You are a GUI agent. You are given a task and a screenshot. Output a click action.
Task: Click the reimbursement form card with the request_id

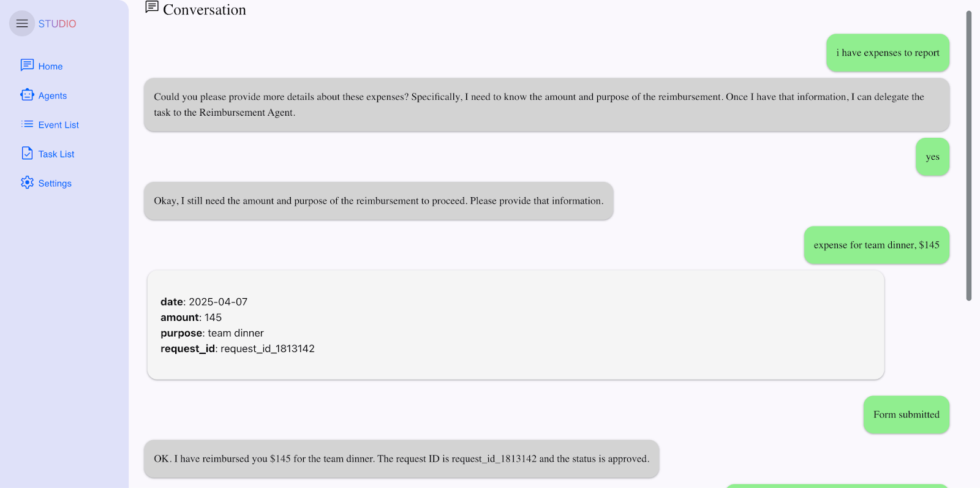coord(516,325)
